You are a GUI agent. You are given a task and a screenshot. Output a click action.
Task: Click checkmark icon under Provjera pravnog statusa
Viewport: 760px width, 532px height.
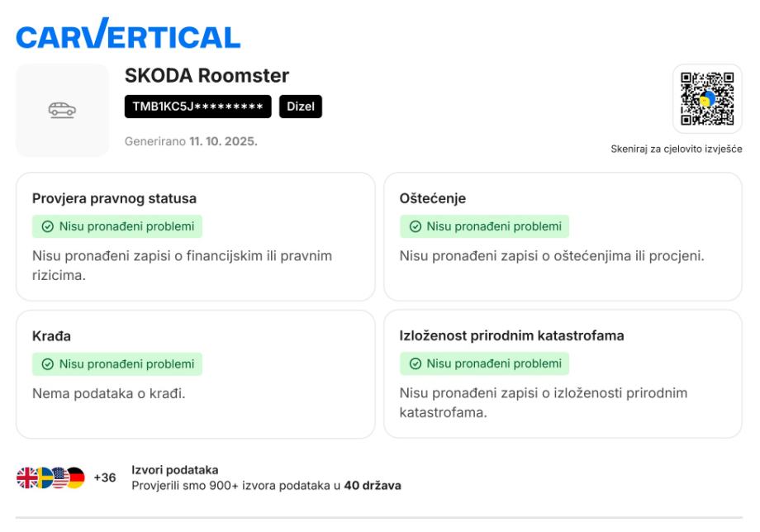coord(48,226)
